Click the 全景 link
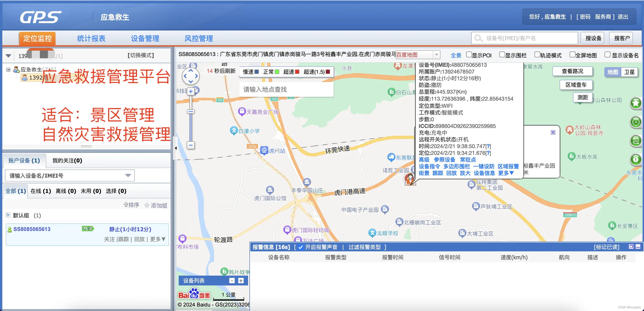Screen dimensions: 644x311 456,55
